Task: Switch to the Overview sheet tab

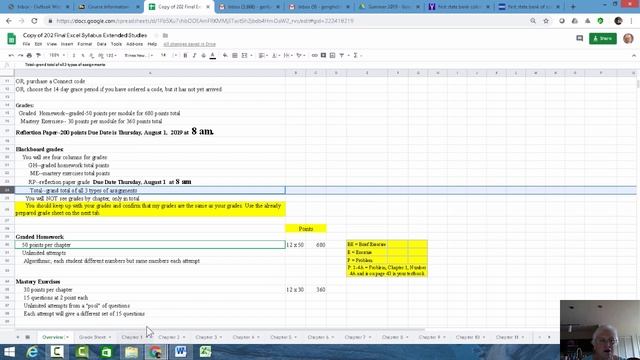Action: tap(55, 337)
